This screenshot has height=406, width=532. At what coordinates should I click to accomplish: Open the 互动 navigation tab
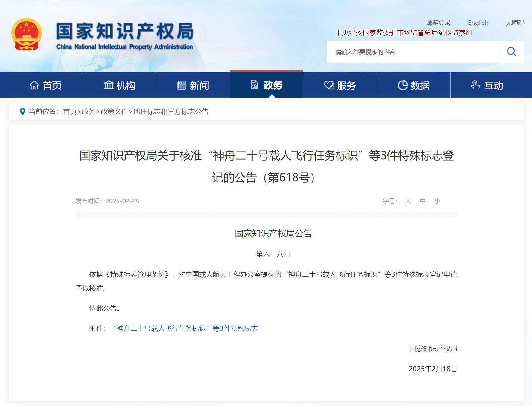point(487,85)
